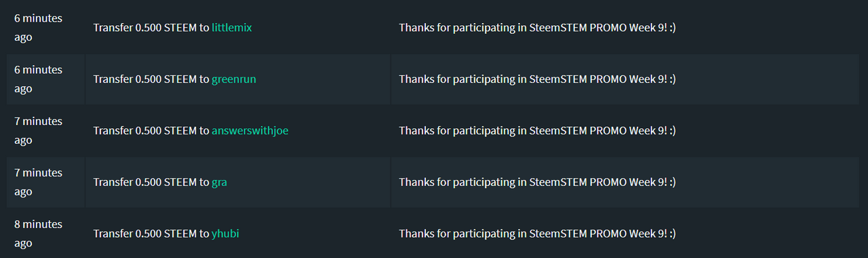Click the memo text in the gra row

[x=537, y=183]
